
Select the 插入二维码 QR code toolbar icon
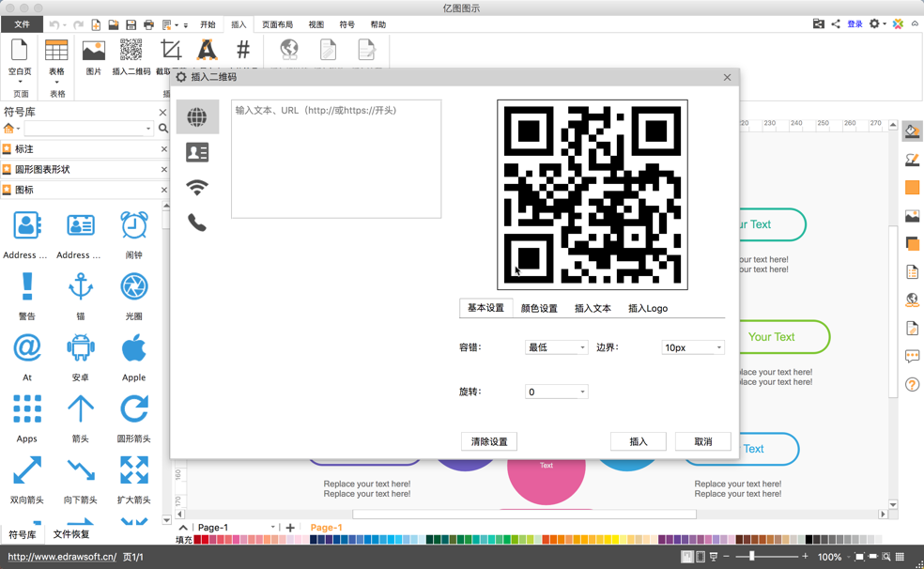point(131,52)
